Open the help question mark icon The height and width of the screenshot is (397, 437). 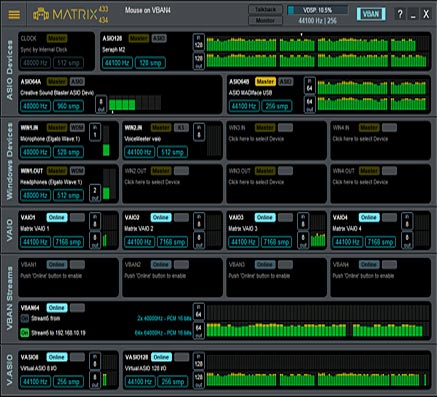(400, 14)
